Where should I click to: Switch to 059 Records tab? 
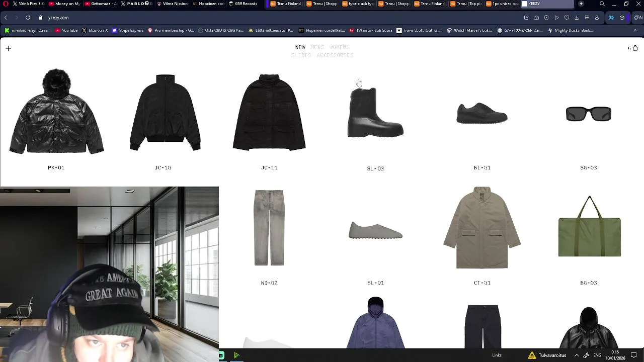click(244, 4)
